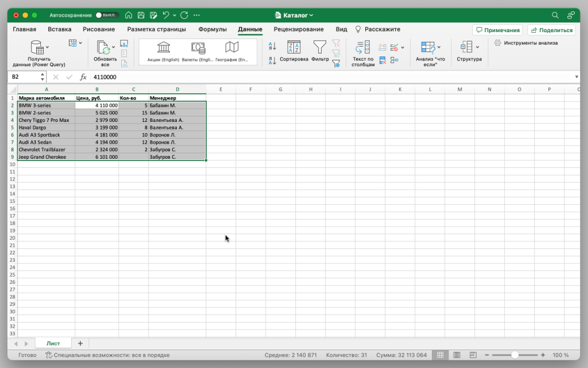
Task: Click the Расскажите search field
Action: click(378, 29)
